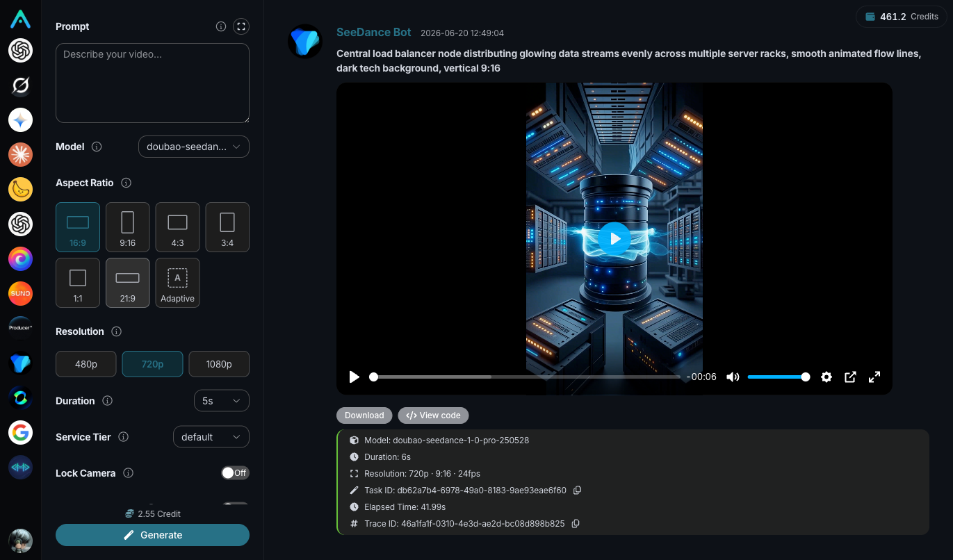Open the Google icon in sidebar
This screenshot has width=953, height=560.
coord(20,432)
